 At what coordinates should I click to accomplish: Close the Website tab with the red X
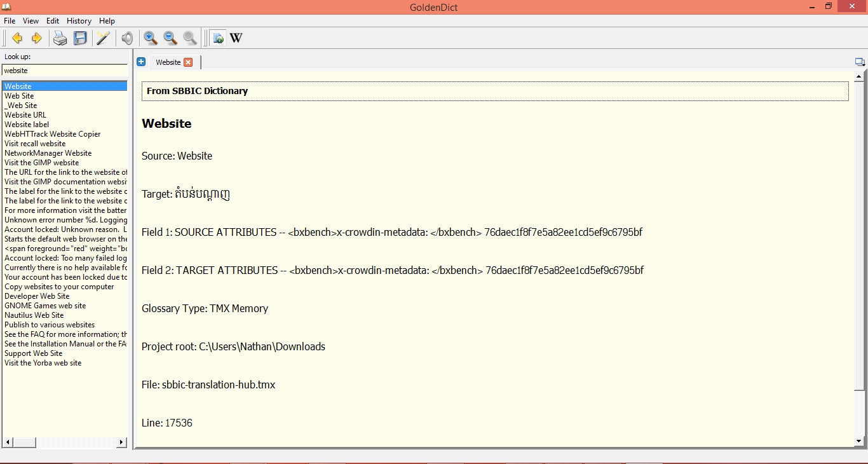188,62
